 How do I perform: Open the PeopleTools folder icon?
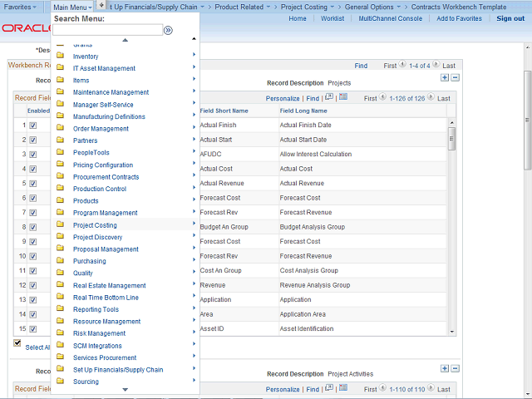click(61, 151)
